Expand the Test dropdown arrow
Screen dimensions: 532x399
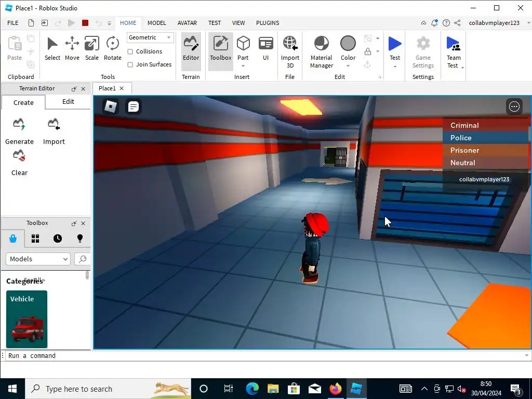tap(395, 66)
